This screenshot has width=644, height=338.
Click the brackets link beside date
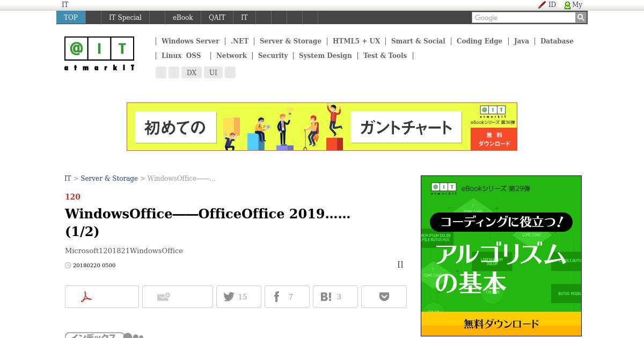pyautogui.click(x=400, y=264)
